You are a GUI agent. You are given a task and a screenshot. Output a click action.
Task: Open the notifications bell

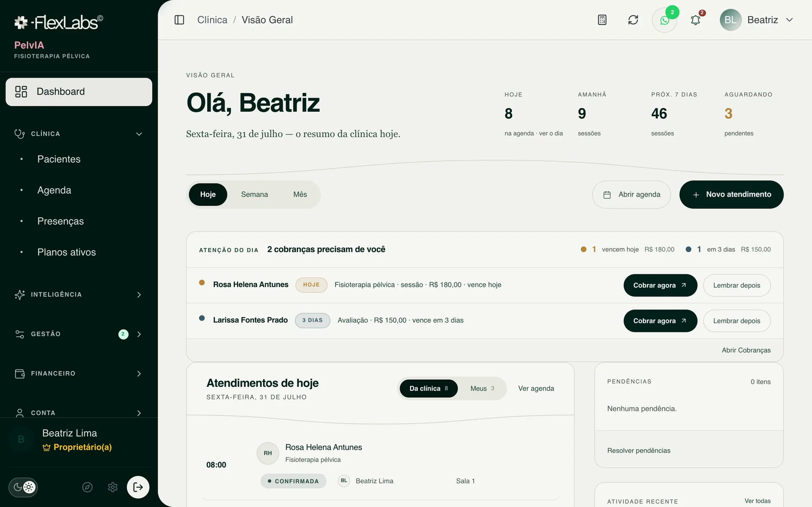[695, 20]
